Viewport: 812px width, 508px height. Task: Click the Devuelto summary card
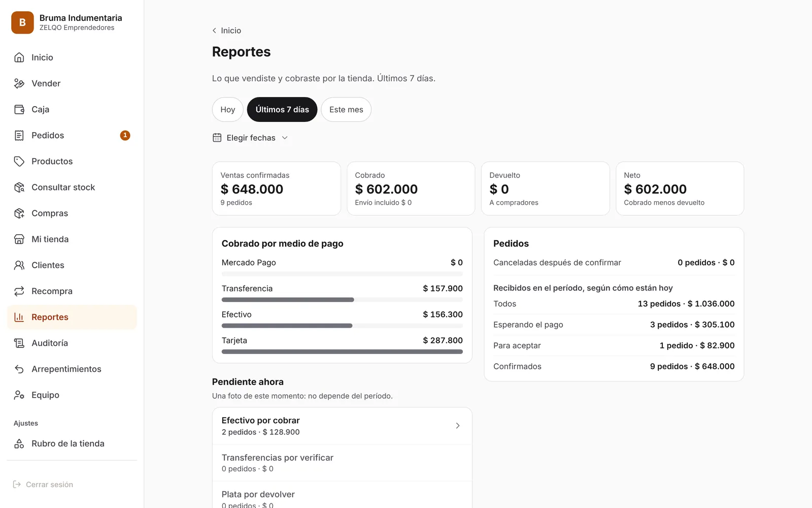coord(546,188)
